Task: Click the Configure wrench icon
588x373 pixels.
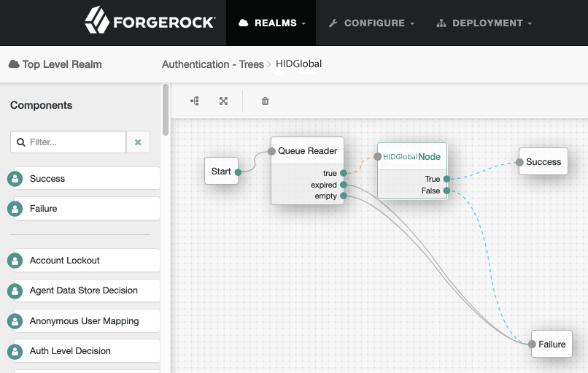Action: click(x=333, y=23)
